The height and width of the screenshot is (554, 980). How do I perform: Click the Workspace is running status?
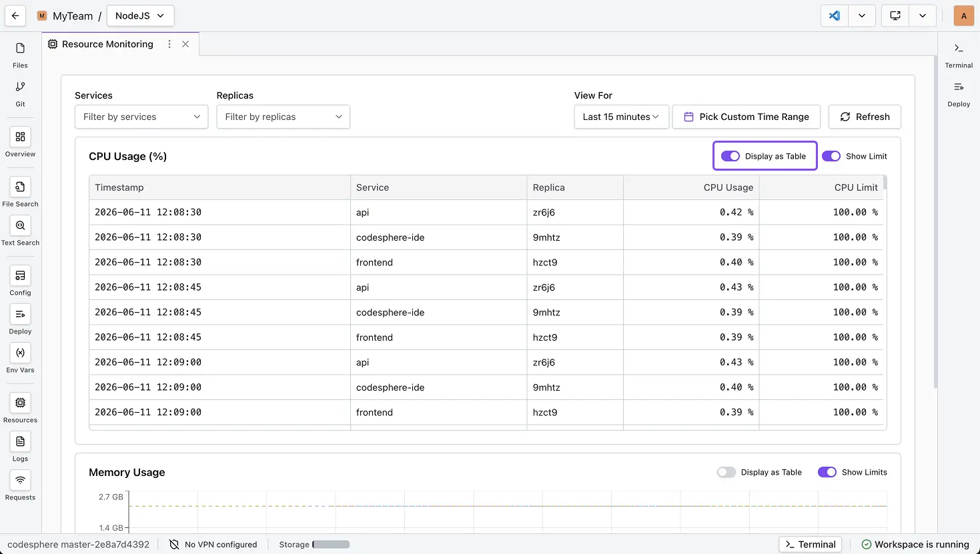tap(915, 545)
